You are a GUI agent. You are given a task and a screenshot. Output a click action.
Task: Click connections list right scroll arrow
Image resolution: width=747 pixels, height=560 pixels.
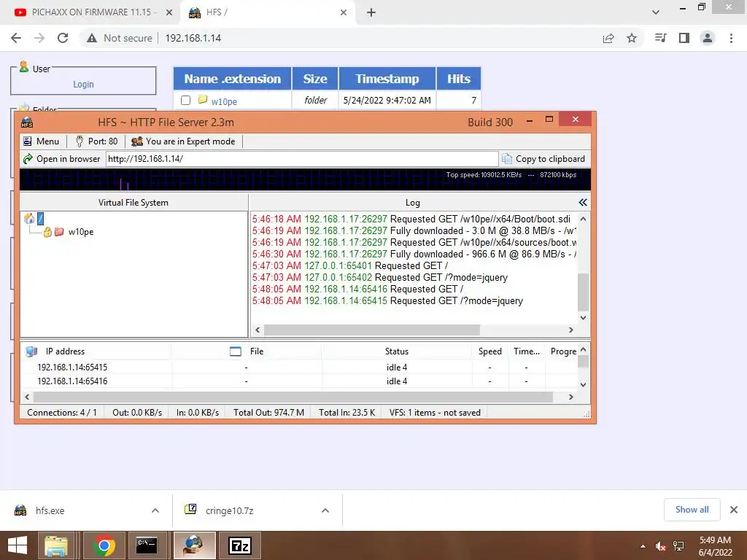pyautogui.click(x=570, y=397)
